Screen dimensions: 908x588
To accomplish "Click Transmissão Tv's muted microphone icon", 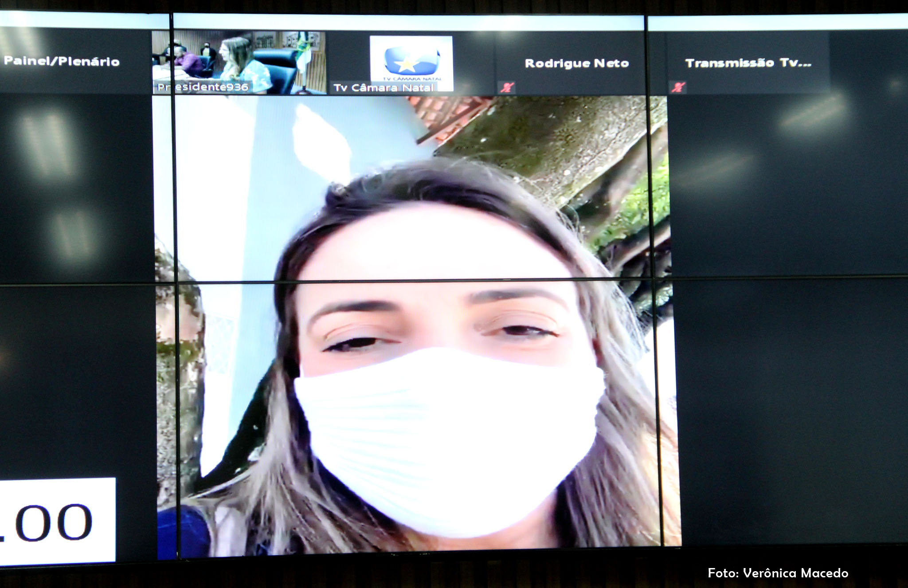I will point(678,87).
